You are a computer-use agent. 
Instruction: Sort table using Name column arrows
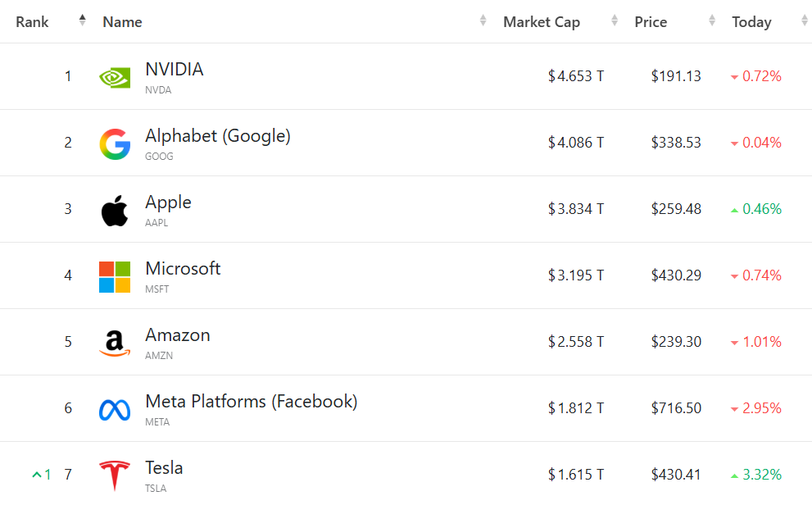click(483, 21)
